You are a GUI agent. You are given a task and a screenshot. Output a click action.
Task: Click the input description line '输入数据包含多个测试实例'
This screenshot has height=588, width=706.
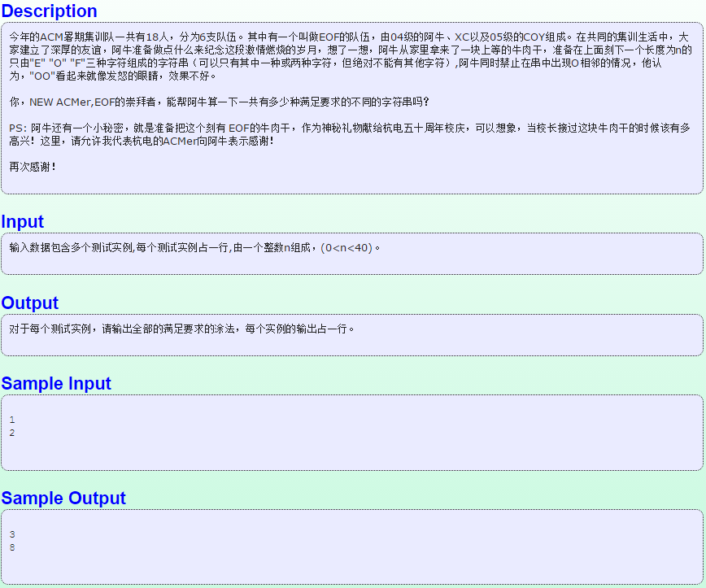tap(194, 247)
